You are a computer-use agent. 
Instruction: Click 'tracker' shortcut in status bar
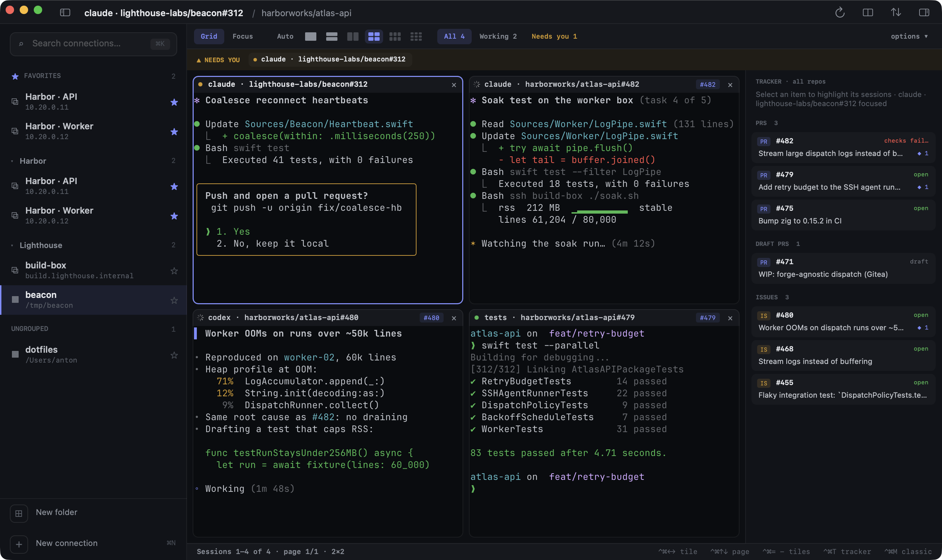pyautogui.click(x=847, y=552)
